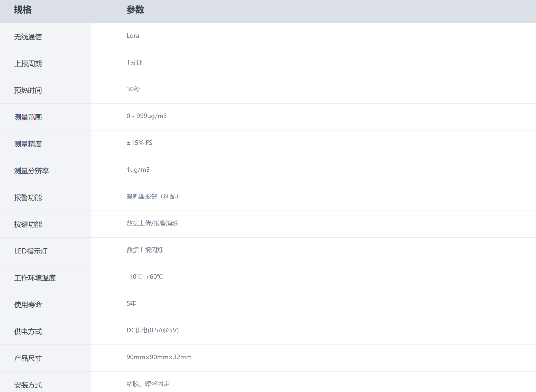The image size is (536, 392).
Task: Click the 规格 column header
Action: pos(23,10)
